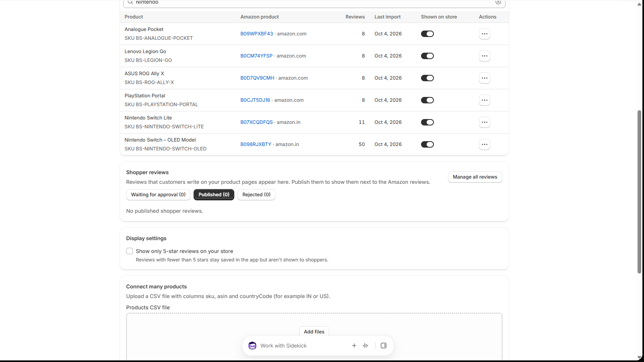This screenshot has width=644, height=362.
Task: Open Amazon link B09WPXBF43
Action: point(257,34)
